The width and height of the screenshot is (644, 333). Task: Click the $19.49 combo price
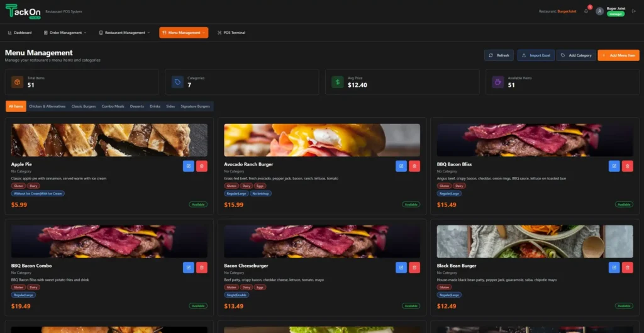tap(21, 307)
